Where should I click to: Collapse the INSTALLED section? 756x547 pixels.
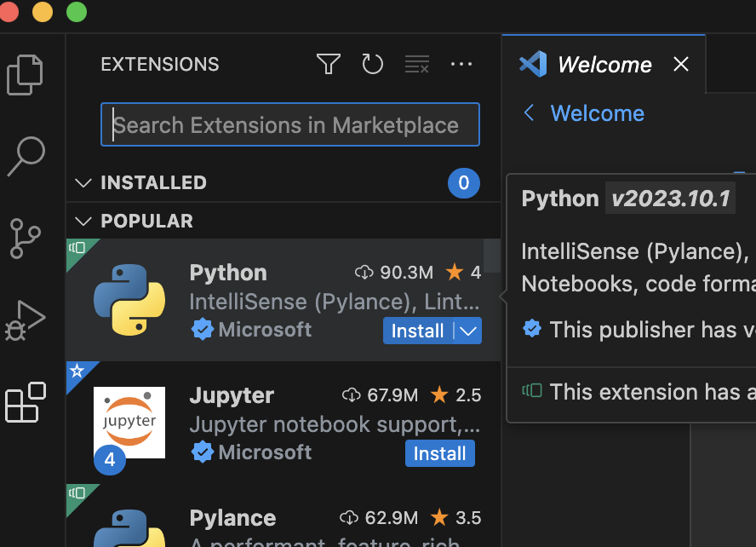pyautogui.click(x=83, y=183)
